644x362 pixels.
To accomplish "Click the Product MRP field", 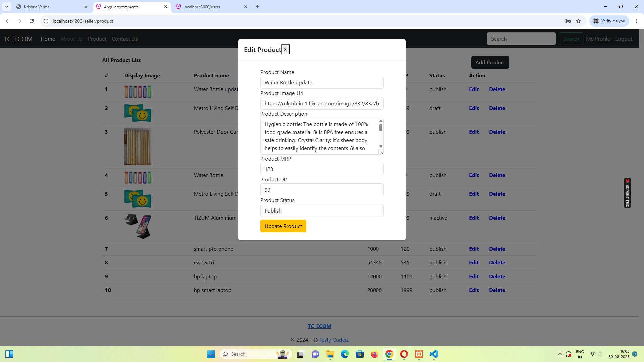I will (322, 169).
